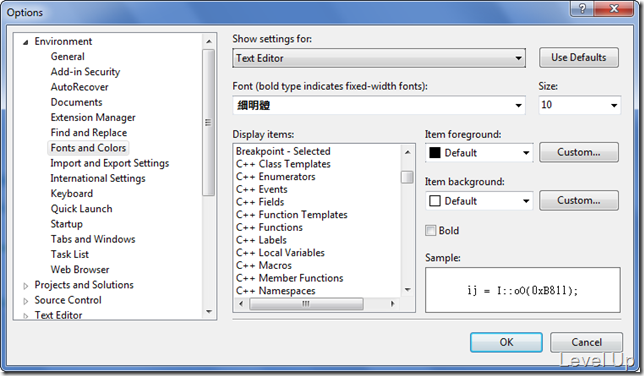Screen dimensions: 644x376
Task: Confirm with the OK button
Action: point(506,342)
